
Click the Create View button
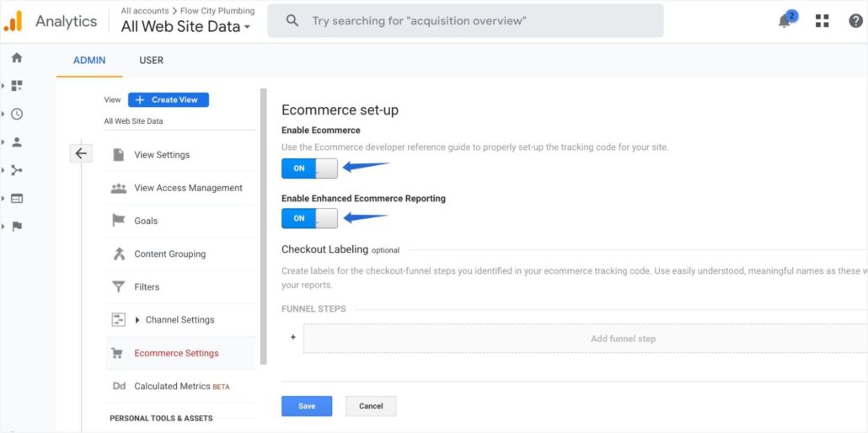coord(169,99)
